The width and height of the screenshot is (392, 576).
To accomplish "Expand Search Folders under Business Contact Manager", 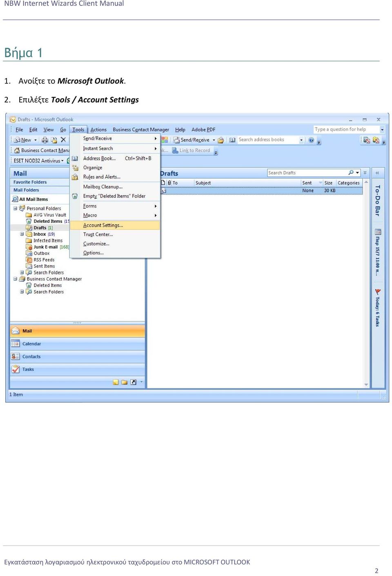I will click(22, 291).
